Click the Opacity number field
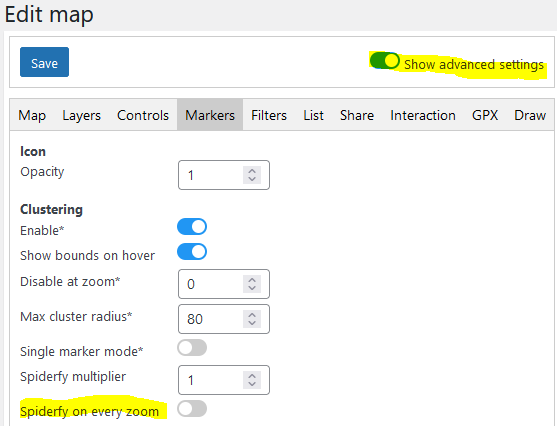Screen dimensions: 557x426 [x=224, y=175]
